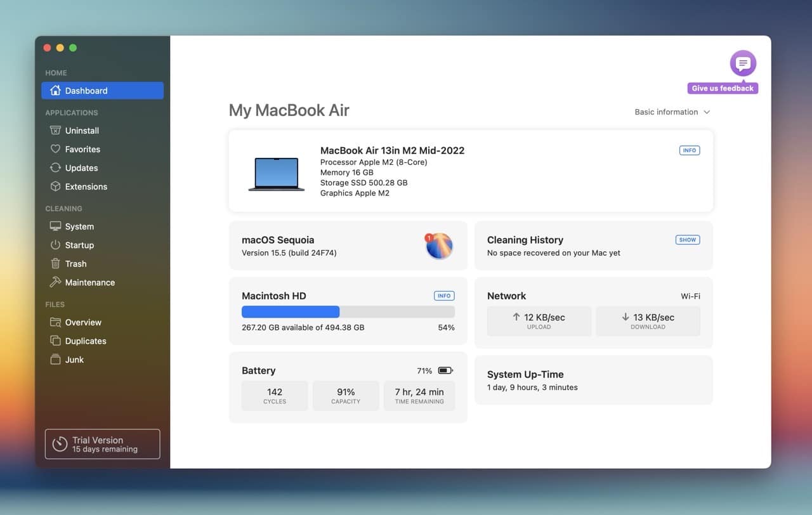812x515 pixels.
Task: Click the 91% capacity battery tile
Action: [346, 396]
